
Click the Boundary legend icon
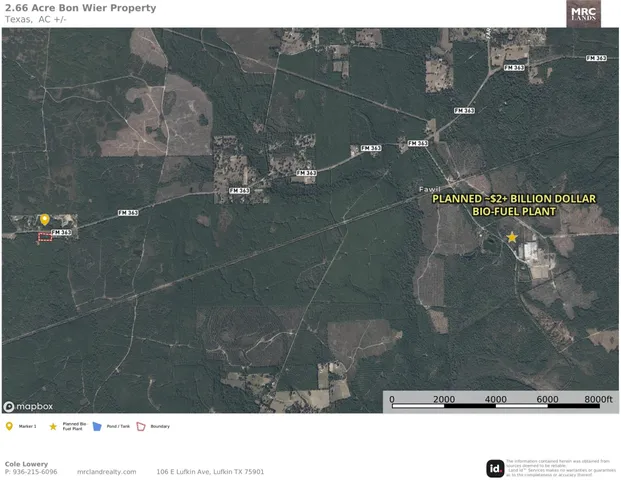(141, 426)
